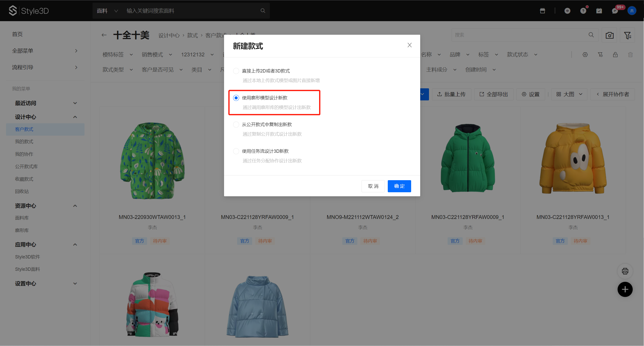
Task: Go to 首页 in sidebar
Action: [x=17, y=34]
